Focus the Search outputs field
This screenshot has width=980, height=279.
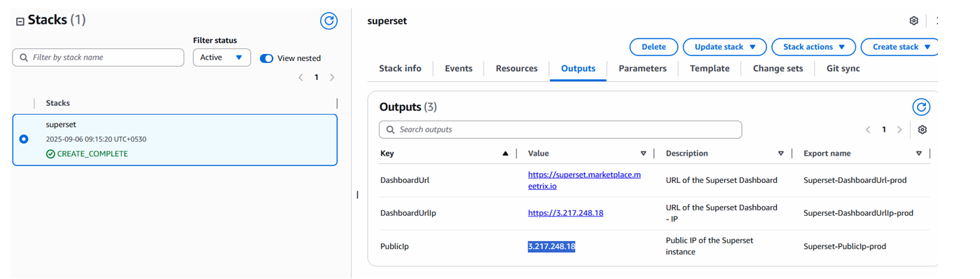[560, 130]
